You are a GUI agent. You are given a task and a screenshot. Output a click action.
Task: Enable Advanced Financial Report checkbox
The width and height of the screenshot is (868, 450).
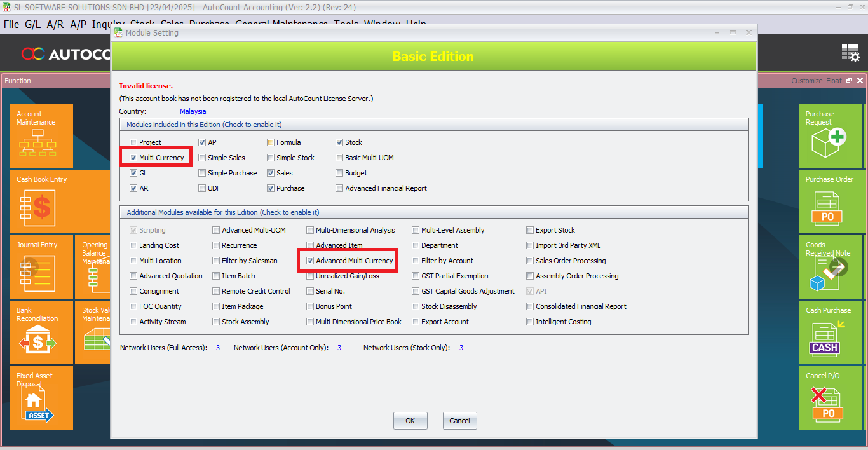[339, 188]
